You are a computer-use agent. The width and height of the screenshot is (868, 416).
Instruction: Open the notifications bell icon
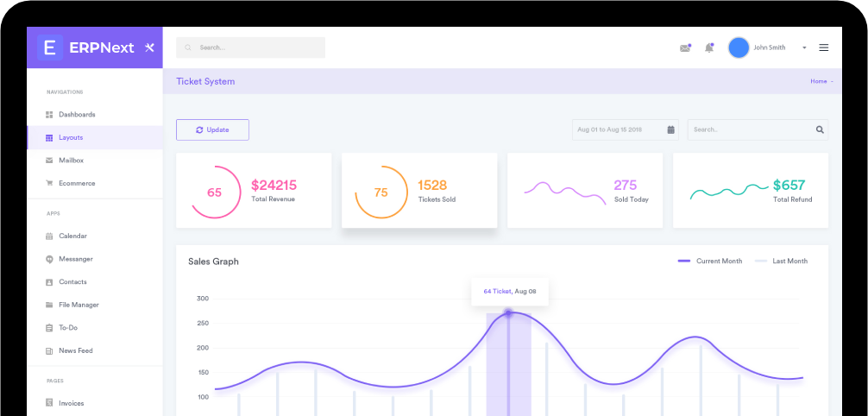[x=709, y=47]
